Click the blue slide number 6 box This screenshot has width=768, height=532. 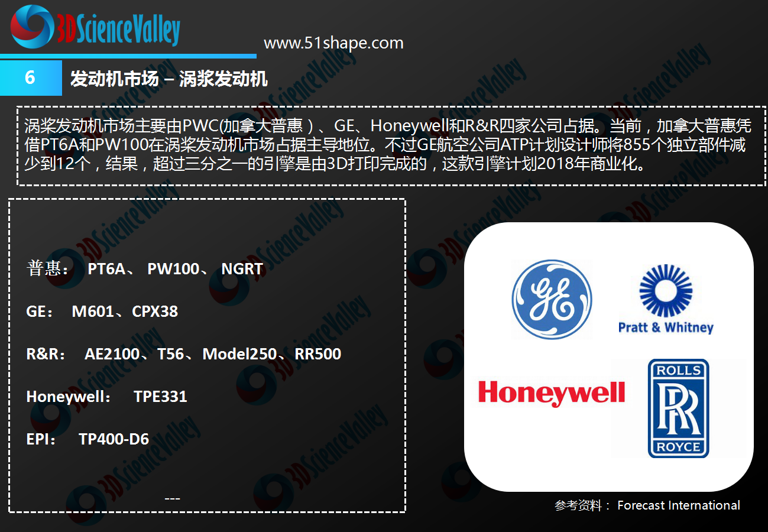click(x=31, y=77)
